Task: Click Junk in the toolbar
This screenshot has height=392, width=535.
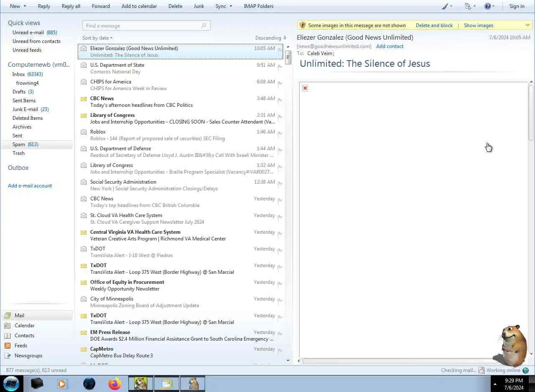Action: click(x=199, y=6)
